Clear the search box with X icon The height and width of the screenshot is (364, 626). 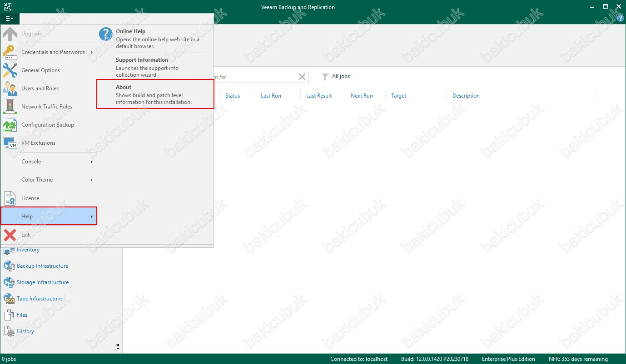pos(302,77)
